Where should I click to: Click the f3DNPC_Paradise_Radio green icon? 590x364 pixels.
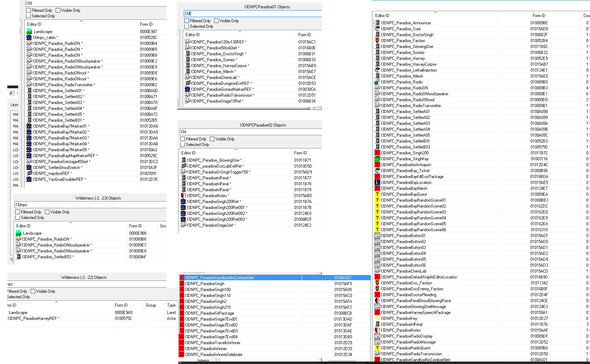tap(377, 82)
